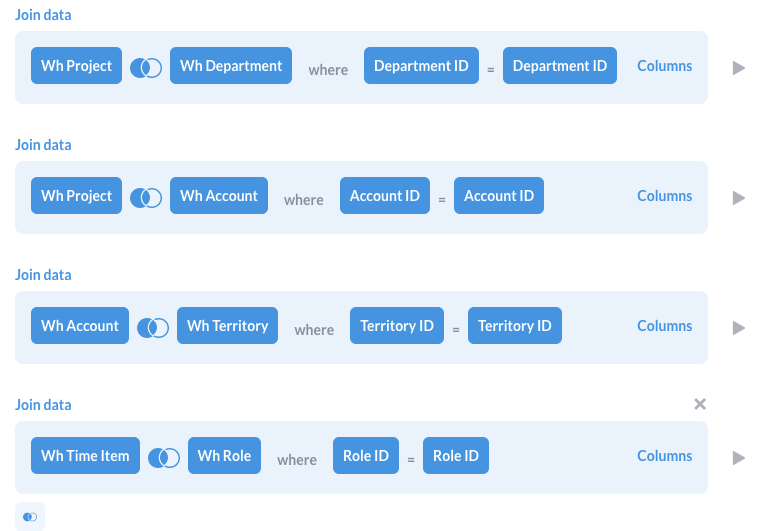Screen dimensions: 760x531
Task: Preview the Wh Account join step
Action: 738,198
